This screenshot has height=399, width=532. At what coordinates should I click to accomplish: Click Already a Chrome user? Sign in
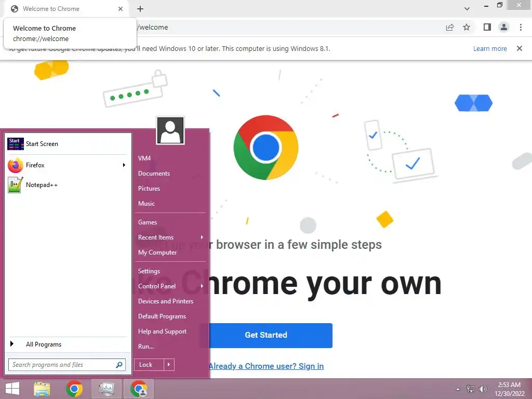[x=266, y=366]
